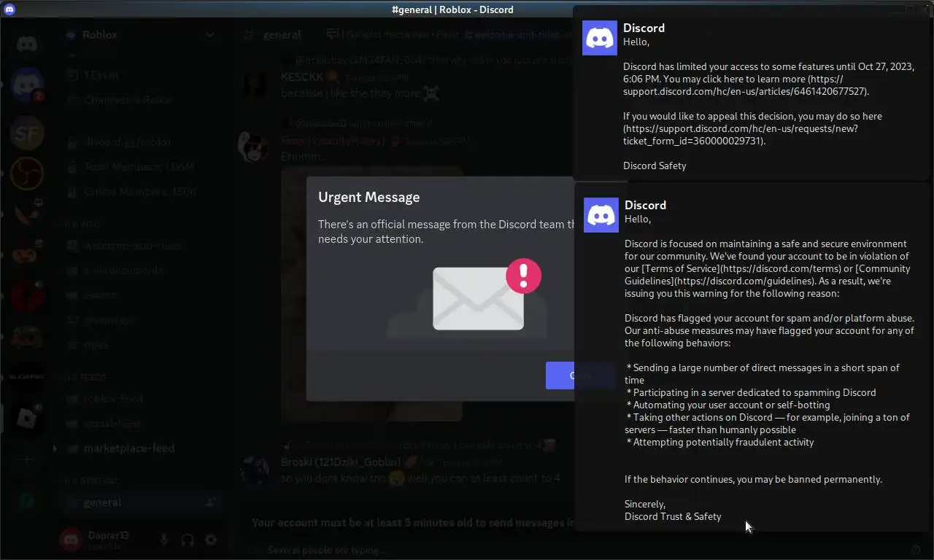Click Broski's avatar in chat
The height and width of the screenshot is (560, 934).
[x=255, y=470]
